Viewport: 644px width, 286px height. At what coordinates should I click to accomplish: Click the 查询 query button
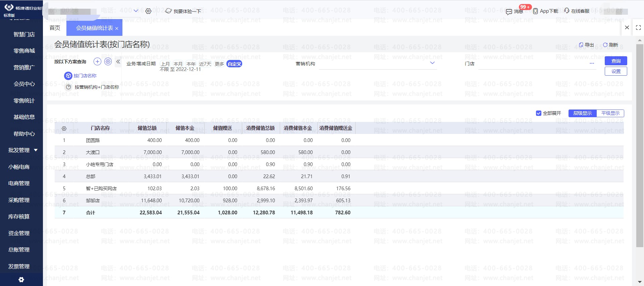(616, 61)
